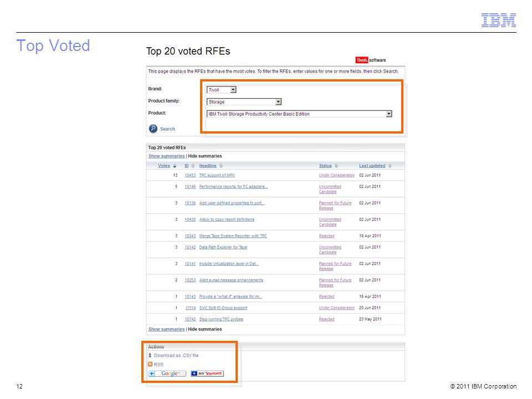Image resolution: width=532 pixels, height=399 pixels.
Task: Open RFE ID 10253
Action: pyautogui.click(x=190, y=280)
